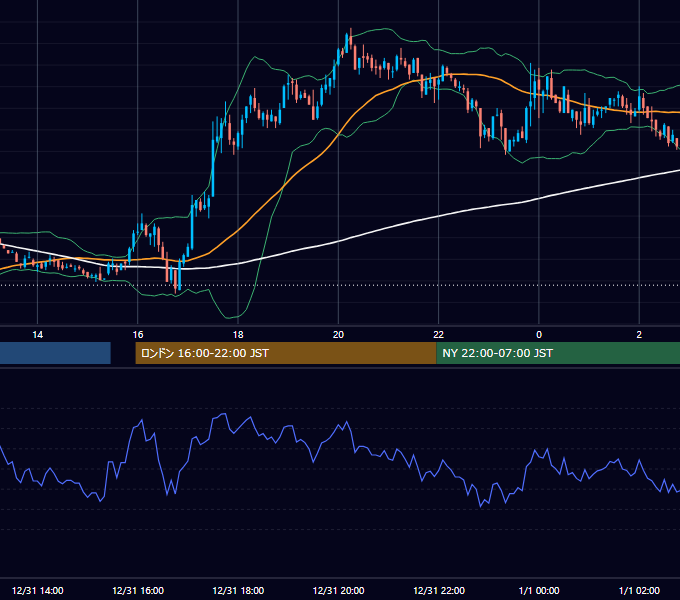
Task: Click the 12/31 20:00 date label
Action: pos(338,590)
